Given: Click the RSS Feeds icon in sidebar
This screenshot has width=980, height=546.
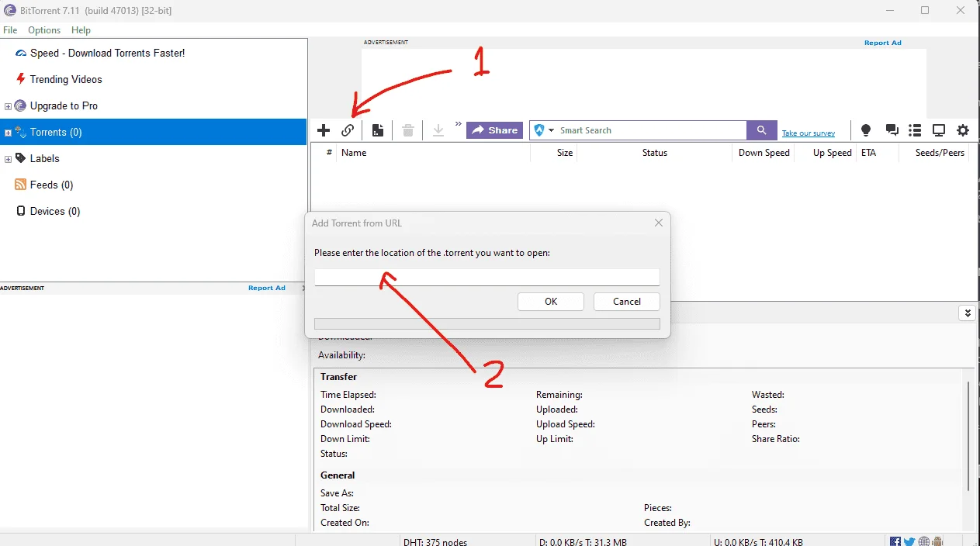Looking at the screenshot, I should tap(21, 185).
